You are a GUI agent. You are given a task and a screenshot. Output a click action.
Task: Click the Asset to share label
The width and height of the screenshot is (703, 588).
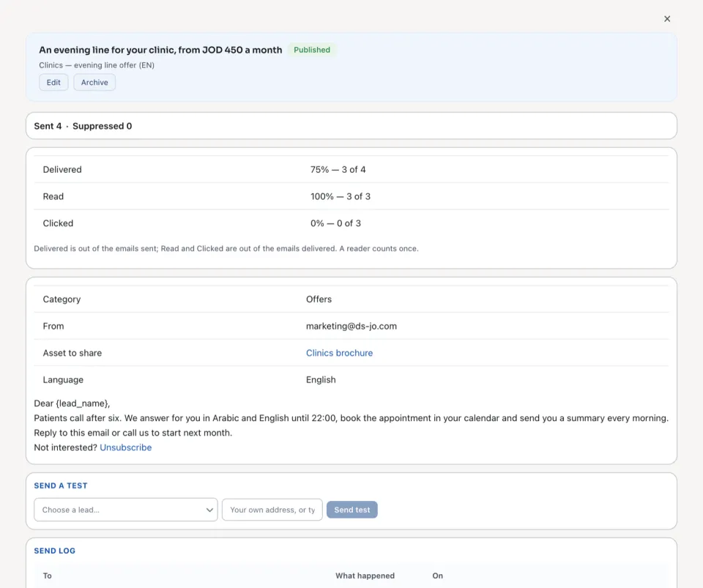tap(72, 353)
